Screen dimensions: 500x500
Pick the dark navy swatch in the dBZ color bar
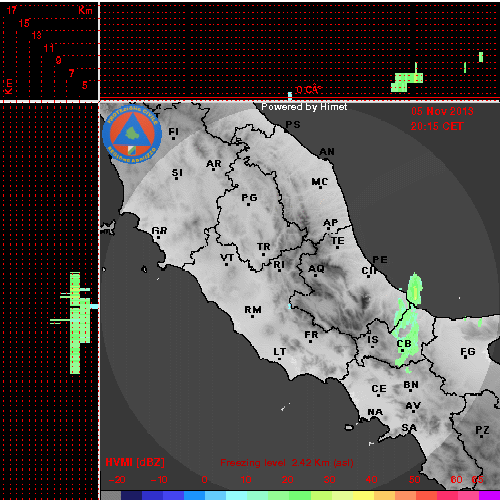[x=131, y=495]
